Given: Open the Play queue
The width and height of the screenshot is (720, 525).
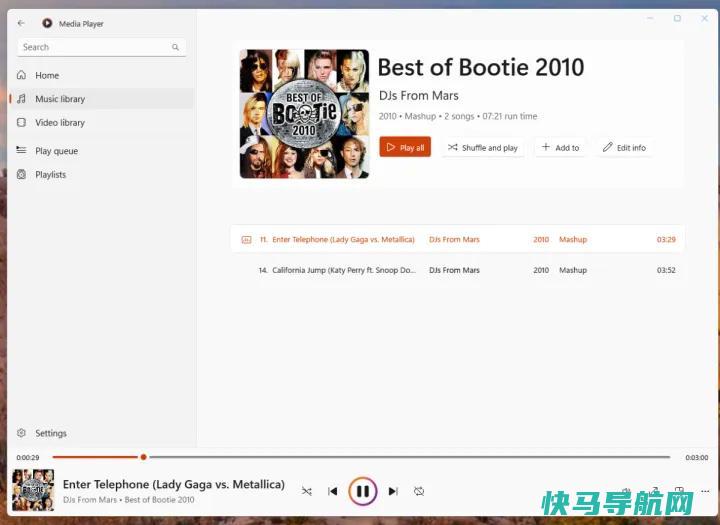Looking at the screenshot, I should coord(102,151).
